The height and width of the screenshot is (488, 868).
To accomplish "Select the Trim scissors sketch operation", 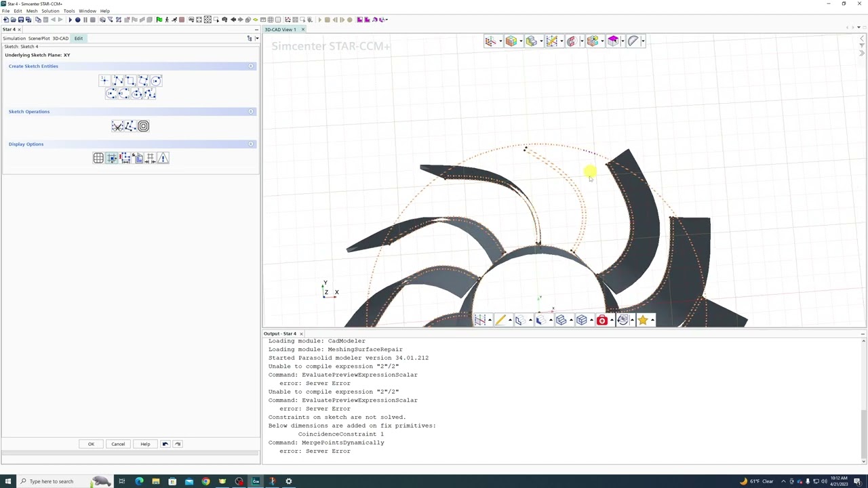I will click(117, 126).
